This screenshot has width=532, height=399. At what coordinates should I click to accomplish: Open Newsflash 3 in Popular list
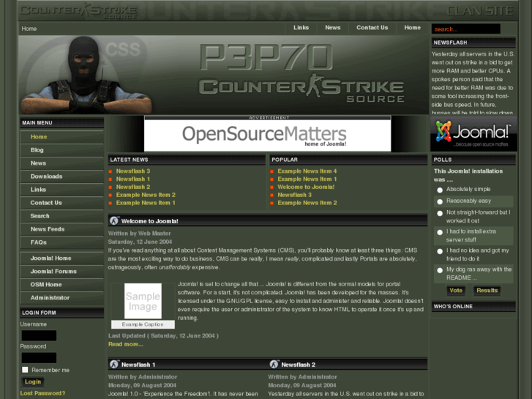[x=294, y=195]
